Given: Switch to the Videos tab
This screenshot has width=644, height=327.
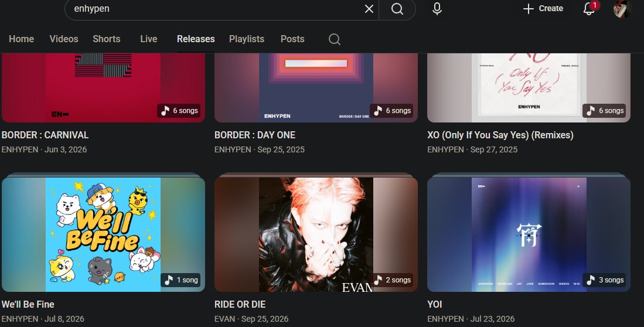Looking at the screenshot, I should [64, 39].
